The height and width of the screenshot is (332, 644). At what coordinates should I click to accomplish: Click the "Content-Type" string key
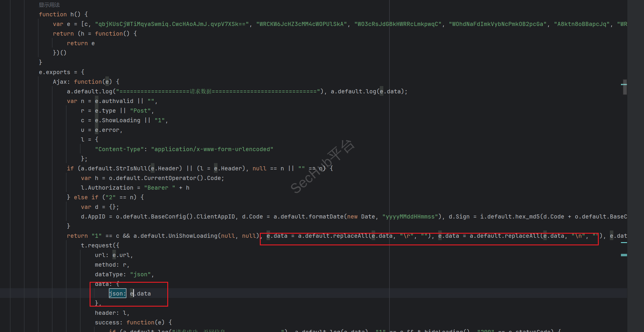[119, 149]
